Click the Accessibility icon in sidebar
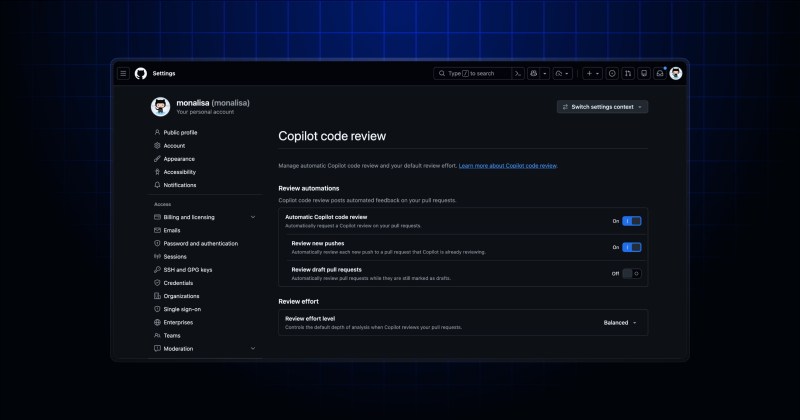Screen dimensions: 800x420 [x=157, y=172]
